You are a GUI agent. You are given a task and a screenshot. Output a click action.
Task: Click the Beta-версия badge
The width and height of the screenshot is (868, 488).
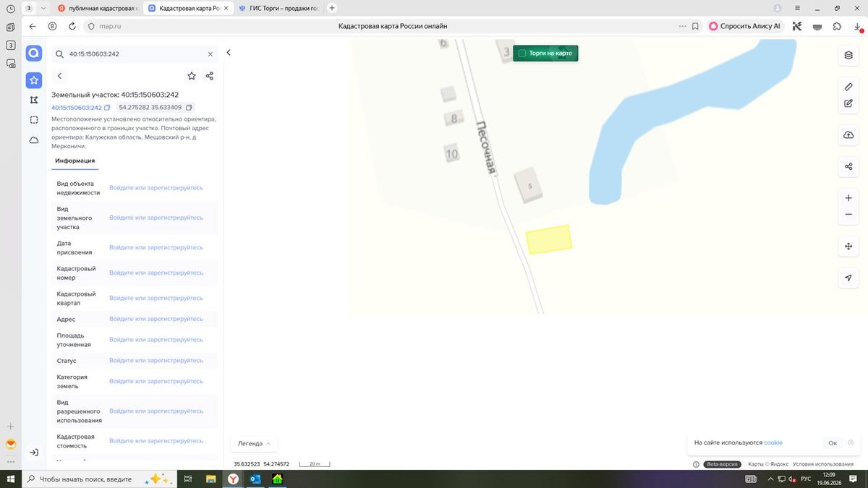pyautogui.click(x=724, y=464)
